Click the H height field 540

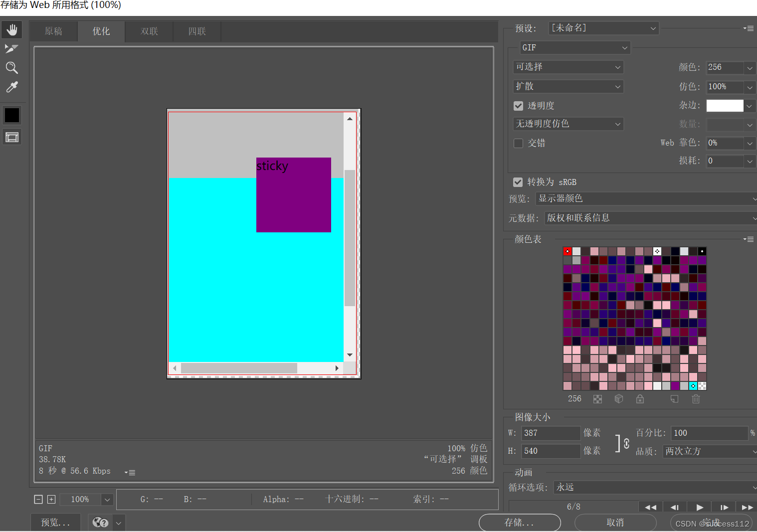tap(551, 451)
